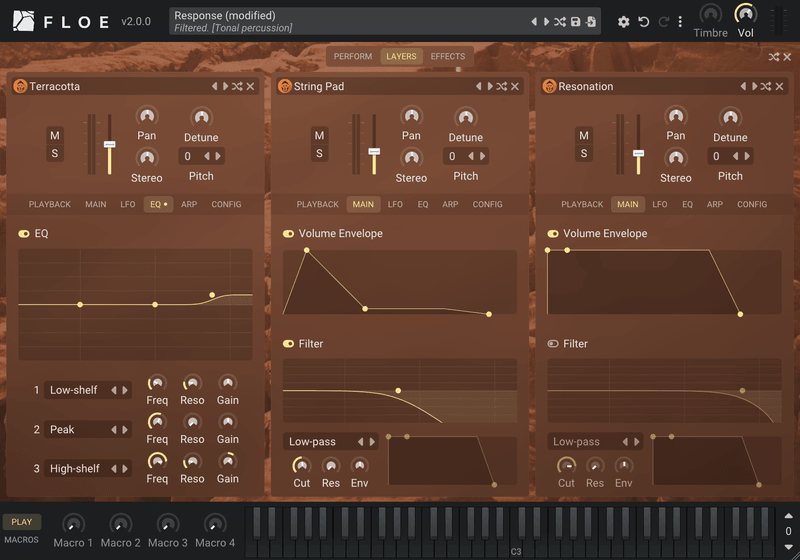Open the LFO tab in Resonation layer

pos(660,205)
